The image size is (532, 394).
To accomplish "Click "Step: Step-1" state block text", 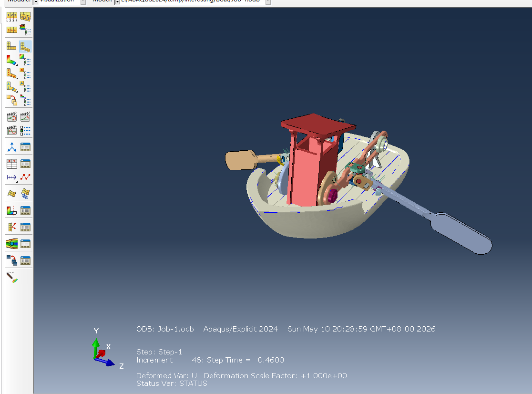I will [x=159, y=352].
